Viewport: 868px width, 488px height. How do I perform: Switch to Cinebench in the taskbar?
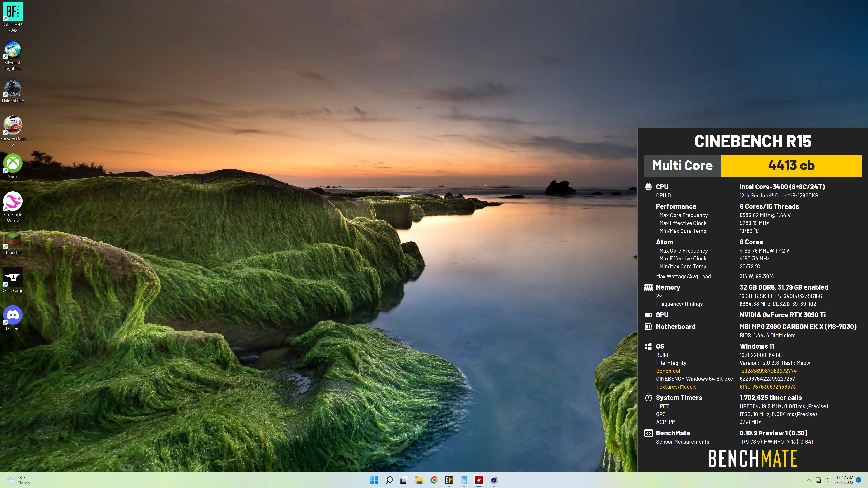pos(494,480)
